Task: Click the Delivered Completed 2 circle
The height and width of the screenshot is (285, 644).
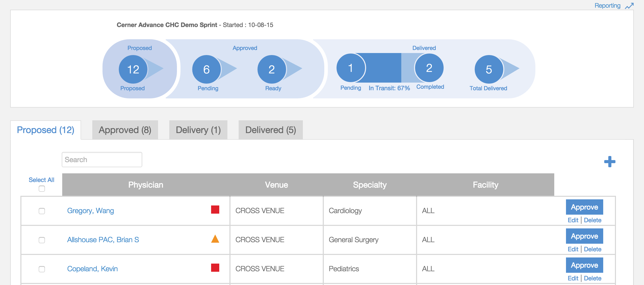Action: (429, 68)
